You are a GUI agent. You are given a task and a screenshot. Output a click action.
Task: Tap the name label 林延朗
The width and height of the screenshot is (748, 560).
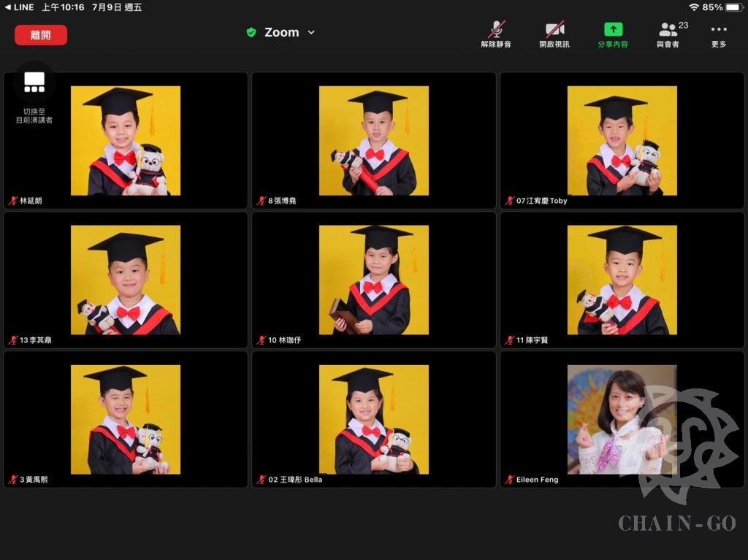pos(31,201)
